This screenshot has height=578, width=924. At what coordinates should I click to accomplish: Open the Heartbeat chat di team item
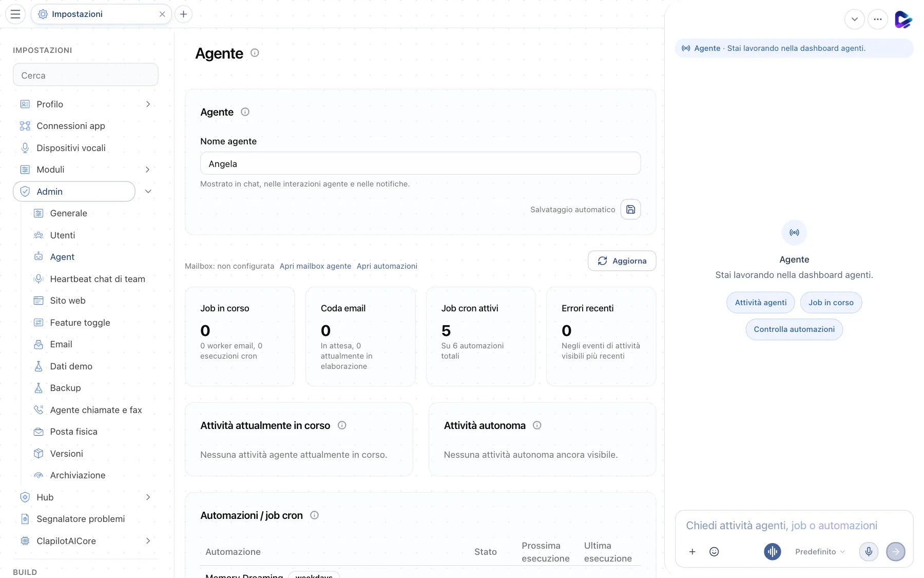point(98,279)
